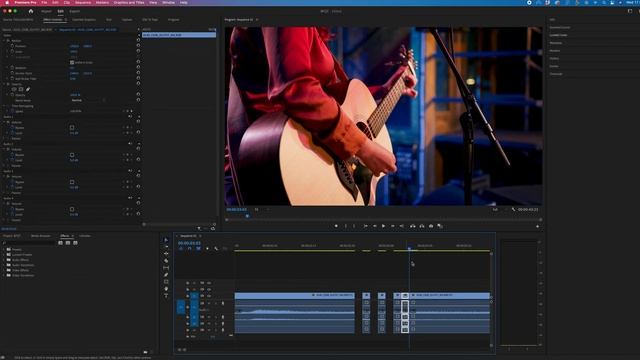Select the first video clip on V1
This screenshot has width=640, height=360.
click(294, 295)
